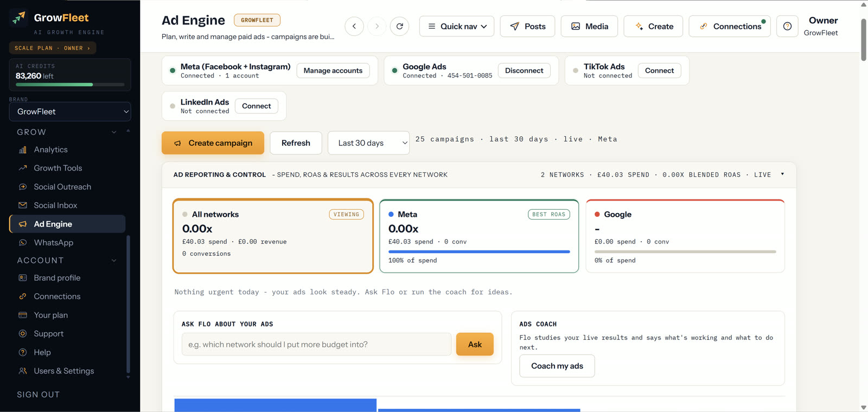The height and width of the screenshot is (412, 868).
Task: Go to Social Outreach page
Action: [62, 187]
